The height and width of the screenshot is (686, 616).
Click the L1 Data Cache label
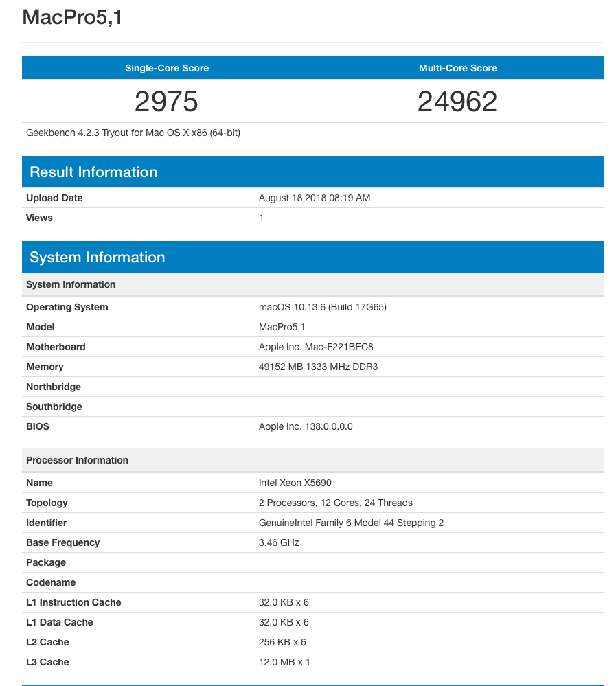click(x=60, y=622)
